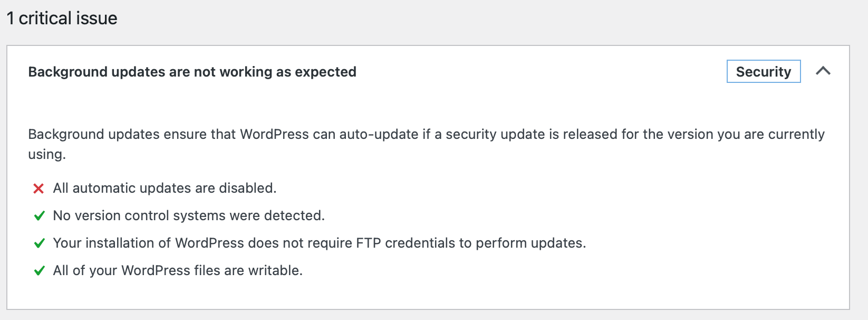Click the FTP credentials status sentence
This screenshot has width=868, height=320.
click(x=319, y=243)
